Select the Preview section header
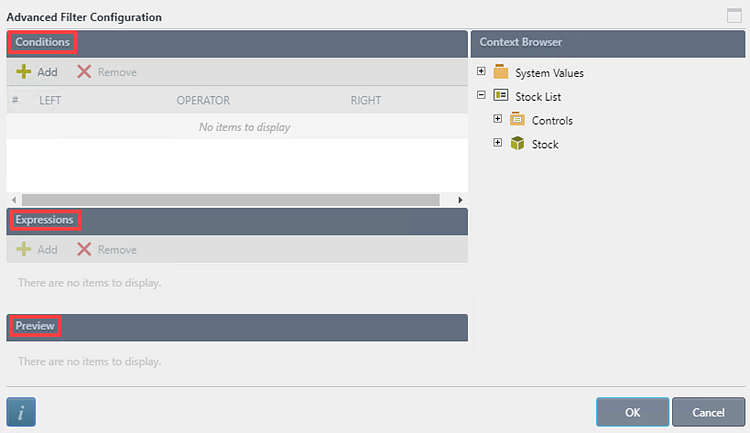750x433 pixels. tap(35, 326)
